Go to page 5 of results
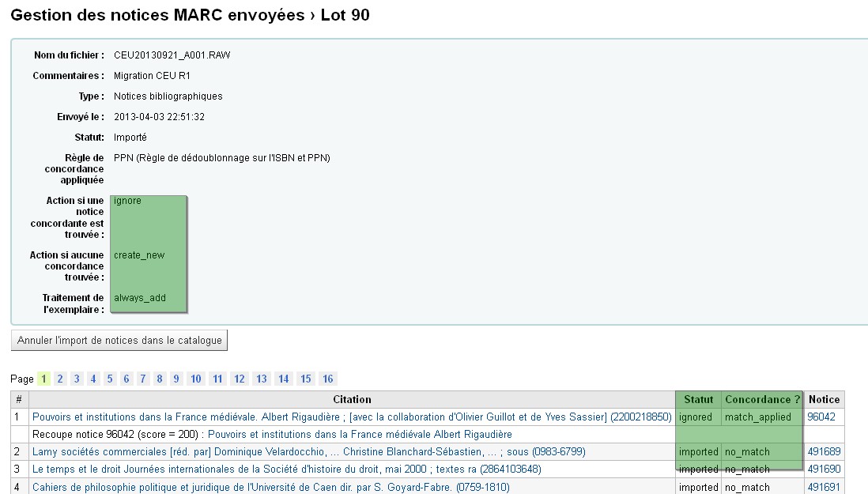The height and width of the screenshot is (494, 868). [110, 379]
